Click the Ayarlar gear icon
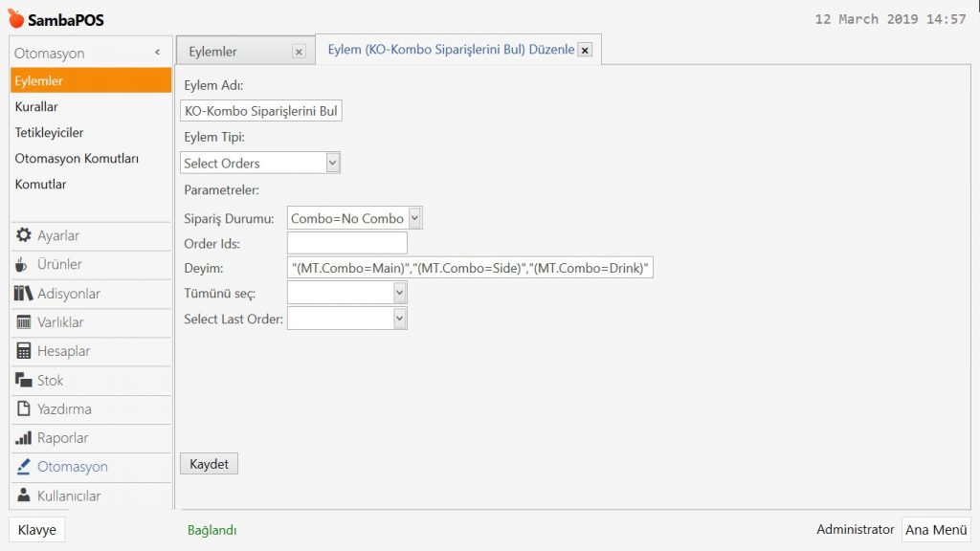 click(24, 235)
